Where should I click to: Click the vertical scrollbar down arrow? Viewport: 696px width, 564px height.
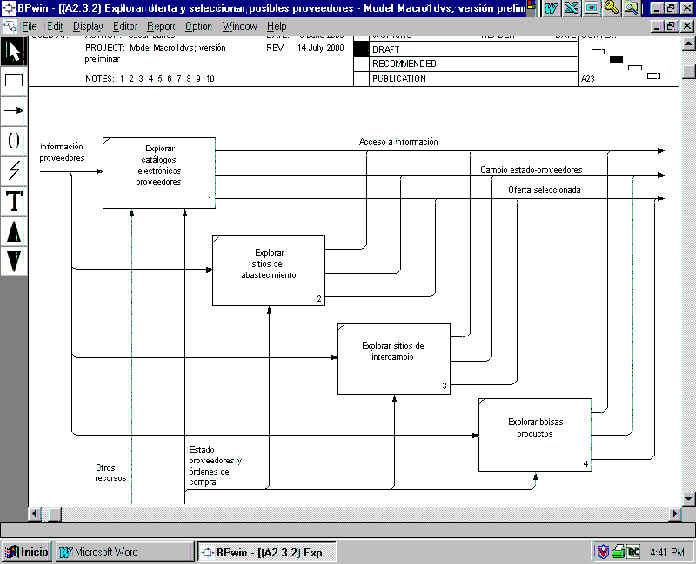[688, 498]
